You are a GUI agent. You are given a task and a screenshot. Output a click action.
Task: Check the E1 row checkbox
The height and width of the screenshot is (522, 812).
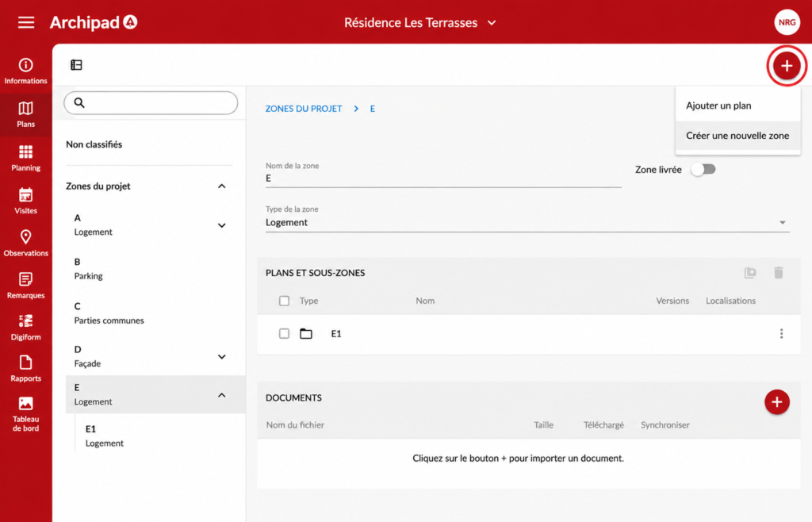285,333
